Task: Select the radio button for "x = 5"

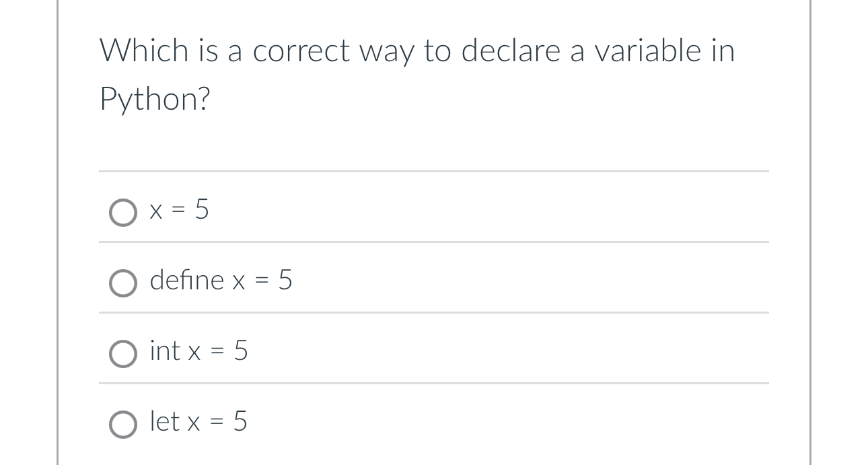Action: click(123, 212)
